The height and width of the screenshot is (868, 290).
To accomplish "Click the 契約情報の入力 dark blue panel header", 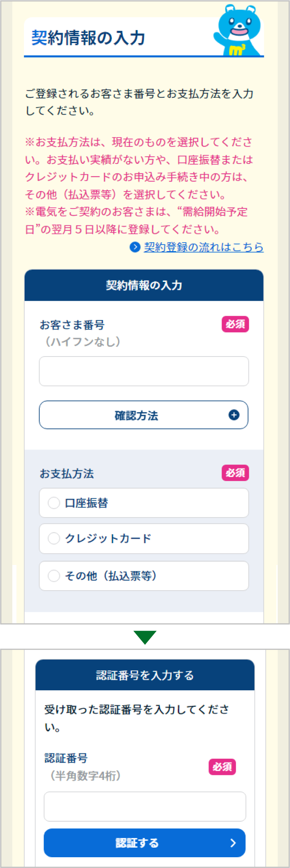I will point(144,285).
